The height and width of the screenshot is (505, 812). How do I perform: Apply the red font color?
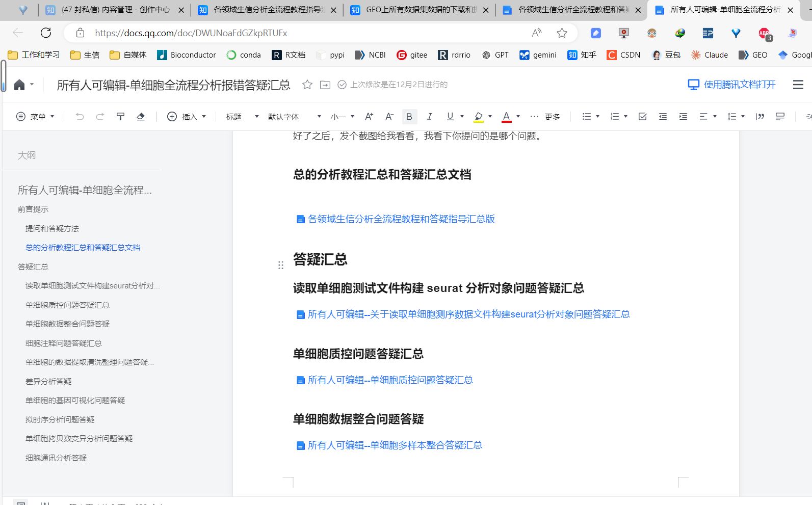506,117
